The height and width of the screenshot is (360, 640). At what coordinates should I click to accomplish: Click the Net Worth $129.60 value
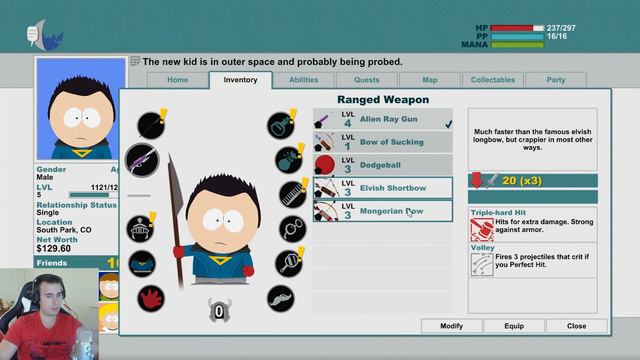[53, 249]
